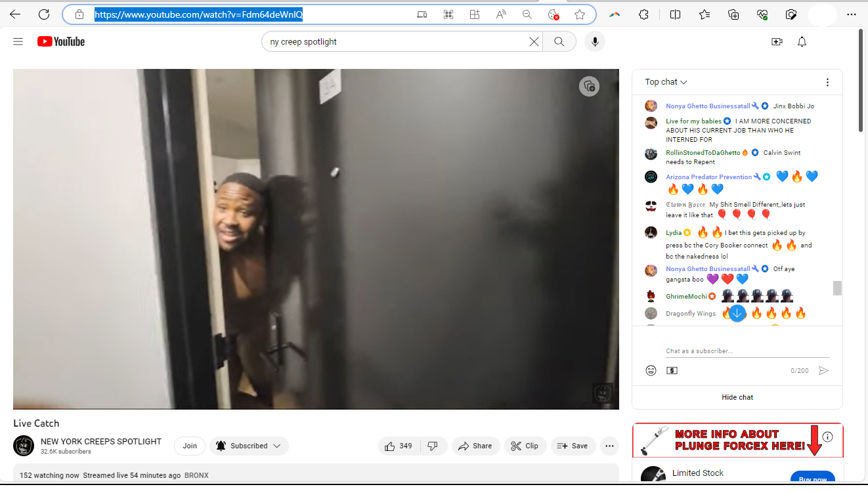Dislike the video with thumbs-down
Viewport: 868px width, 491px height.
pyautogui.click(x=433, y=446)
